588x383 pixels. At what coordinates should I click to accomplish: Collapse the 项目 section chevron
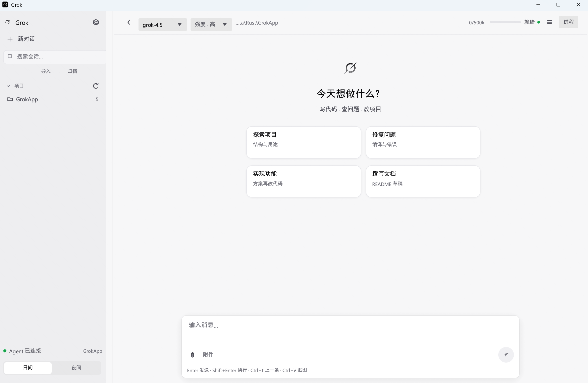(x=8, y=86)
